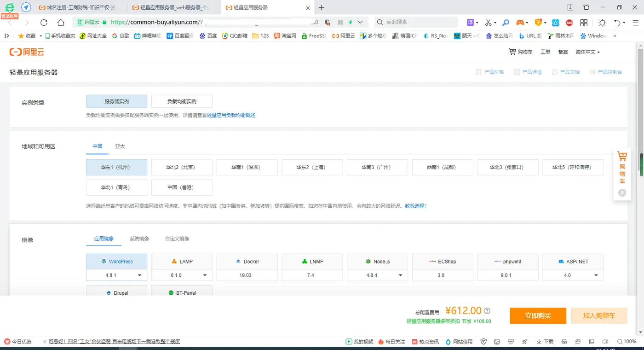
Task: Open 我的视频 in the status bar
Action: 359,341
